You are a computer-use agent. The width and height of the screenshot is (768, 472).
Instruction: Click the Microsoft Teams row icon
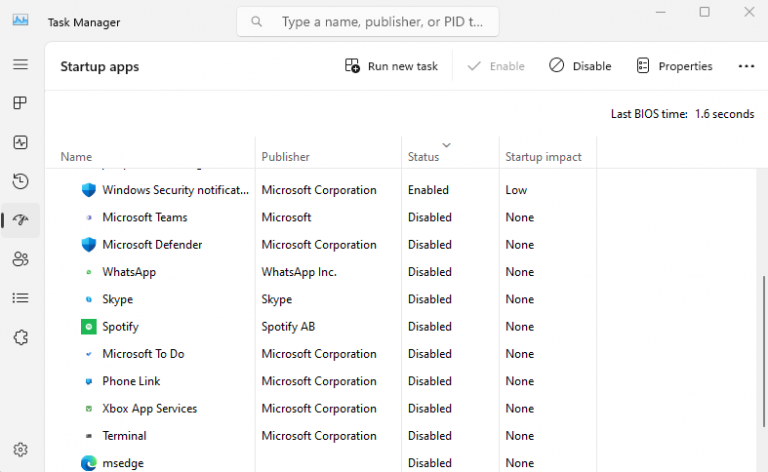(89, 217)
